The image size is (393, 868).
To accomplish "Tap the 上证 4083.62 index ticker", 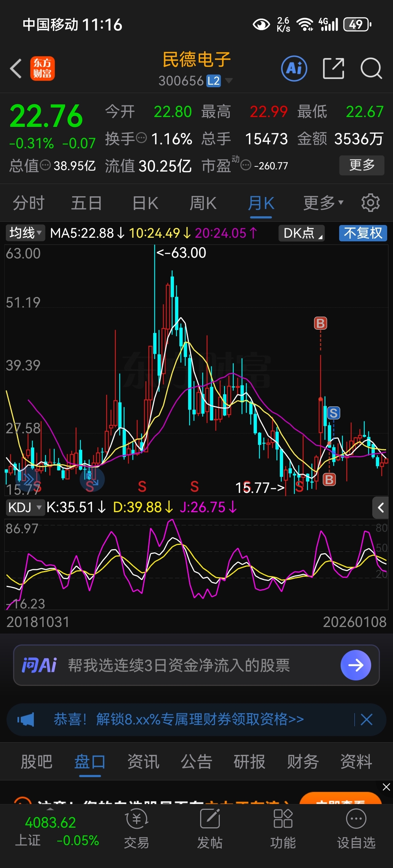I will click(57, 831).
